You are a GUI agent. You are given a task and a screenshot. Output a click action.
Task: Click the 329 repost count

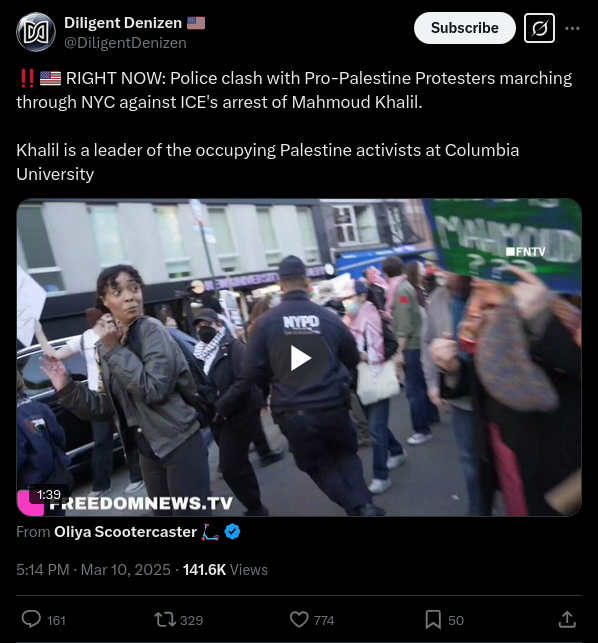tap(192, 620)
